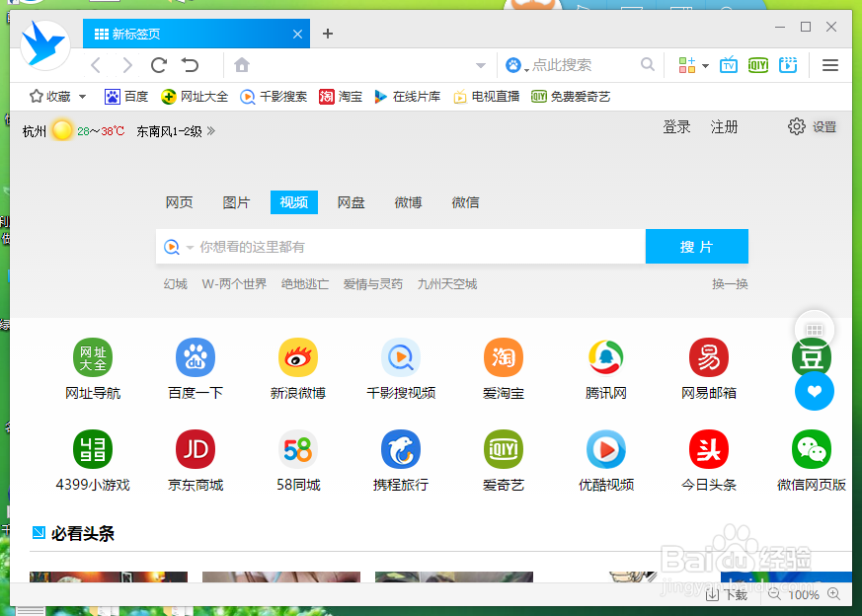Reload the page with the refresh icon

pyautogui.click(x=159, y=65)
